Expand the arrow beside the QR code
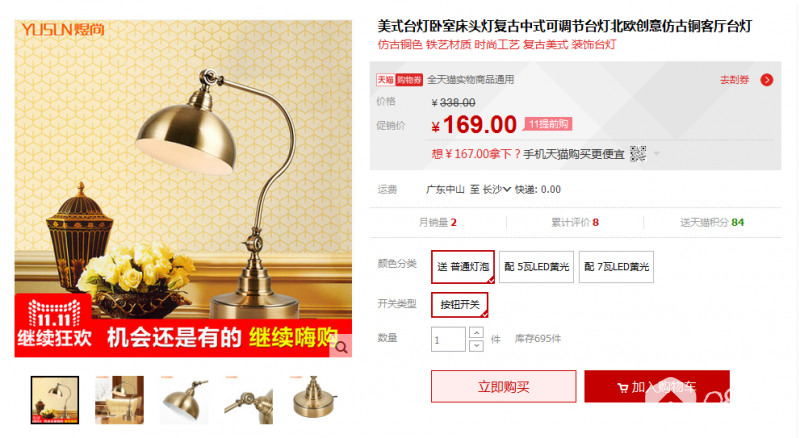The height and width of the screenshot is (438, 800). click(657, 153)
